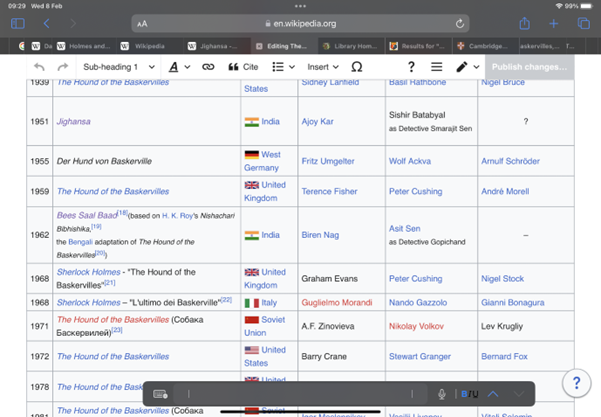
Task: Open the edit mode pencil switcher
Action: pyautogui.click(x=466, y=67)
